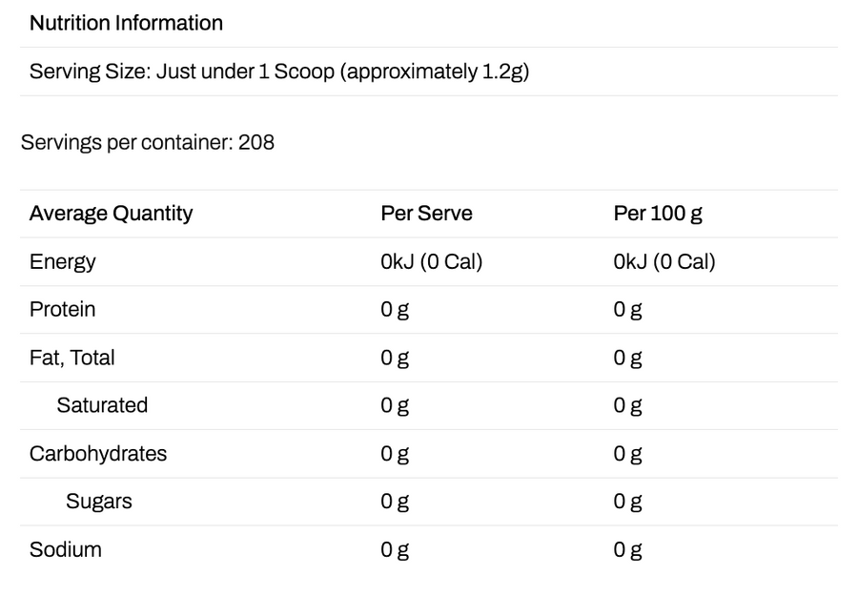Select the Carbohydrates row label

click(x=98, y=454)
